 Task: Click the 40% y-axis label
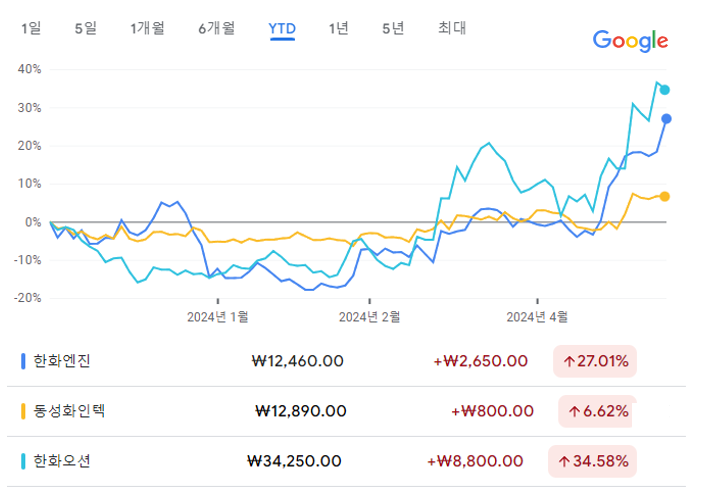(29, 69)
